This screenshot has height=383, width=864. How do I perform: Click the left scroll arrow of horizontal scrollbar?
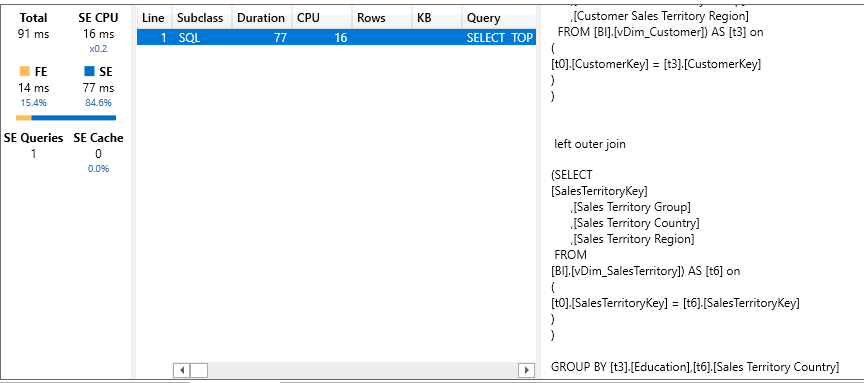point(181,370)
